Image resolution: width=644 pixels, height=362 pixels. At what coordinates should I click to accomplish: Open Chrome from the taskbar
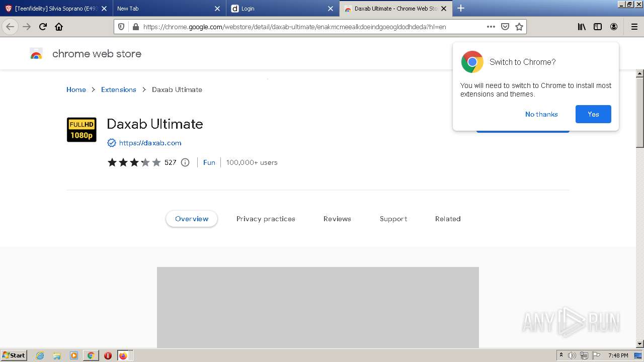[x=91, y=355]
